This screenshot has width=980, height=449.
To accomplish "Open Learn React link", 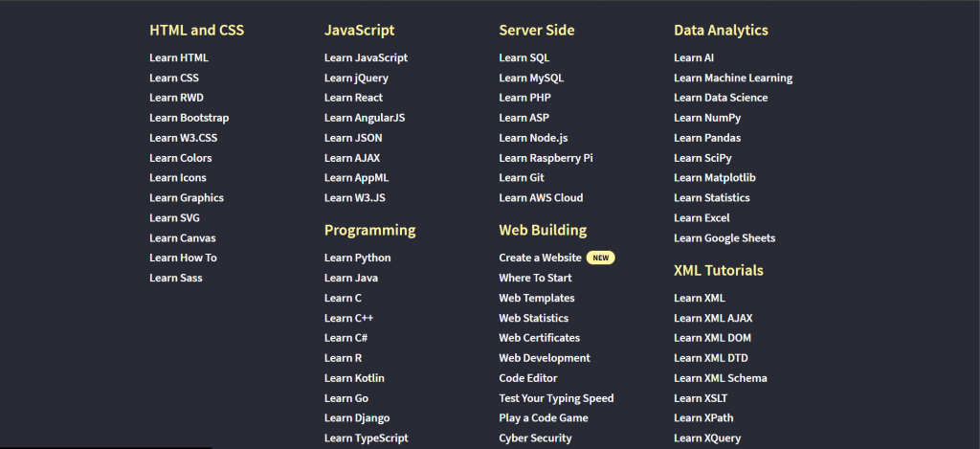I will click(354, 98).
